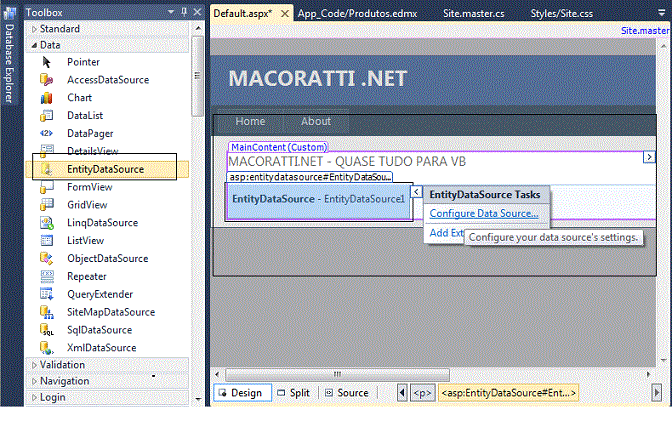This screenshot has width=672, height=427.
Task: Switch to Design view
Action: click(x=242, y=393)
